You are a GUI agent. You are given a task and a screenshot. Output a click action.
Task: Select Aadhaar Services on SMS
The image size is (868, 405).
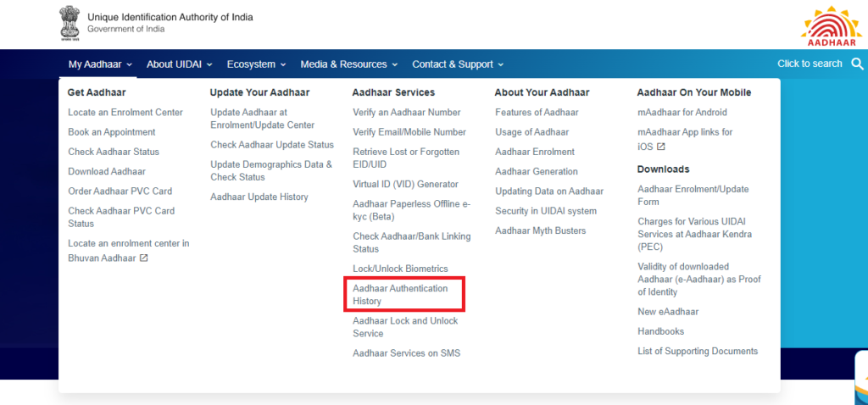pos(406,353)
